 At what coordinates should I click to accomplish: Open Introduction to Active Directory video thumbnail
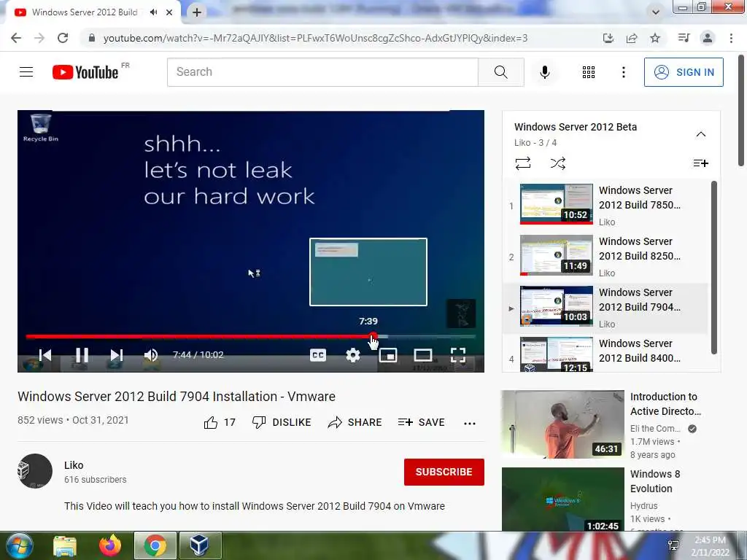[562, 424]
